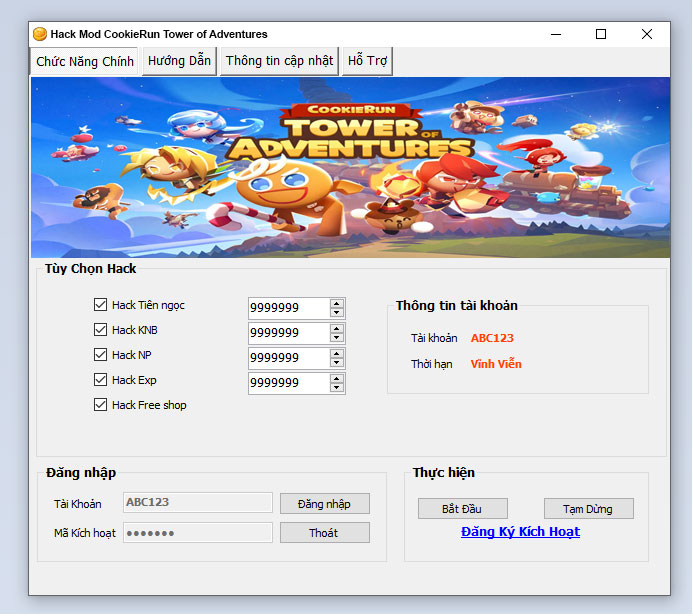Click the ABC123 account name text

pos(492,338)
